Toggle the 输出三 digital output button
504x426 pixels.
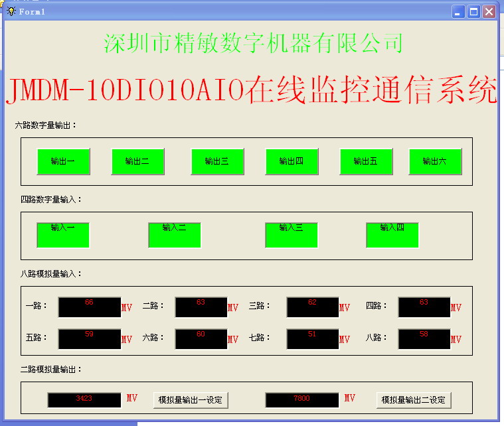point(218,161)
